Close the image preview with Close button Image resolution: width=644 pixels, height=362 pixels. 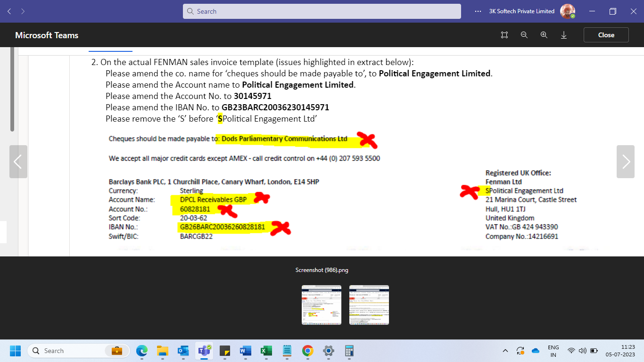pyautogui.click(x=606, y=34)
